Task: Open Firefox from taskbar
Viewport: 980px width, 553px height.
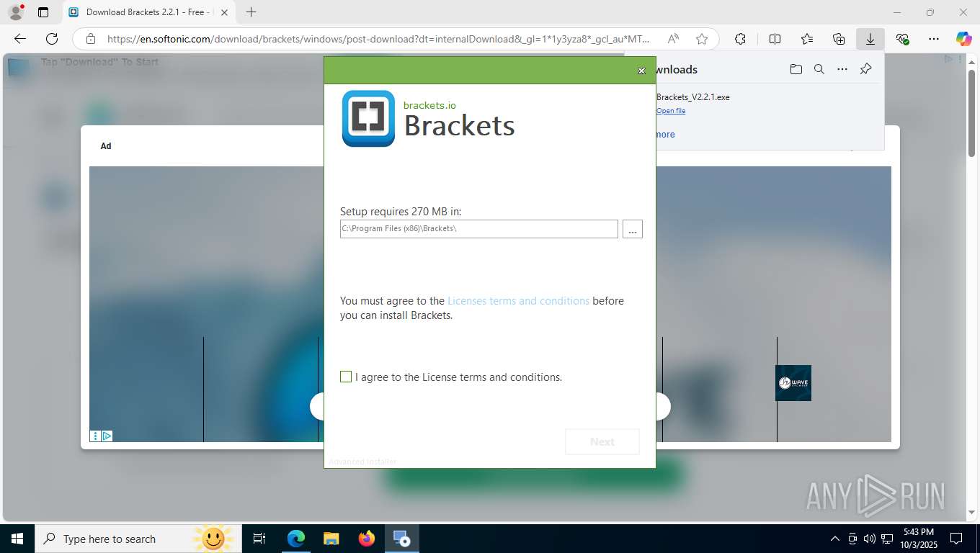Action: click(x=366, y=539)
